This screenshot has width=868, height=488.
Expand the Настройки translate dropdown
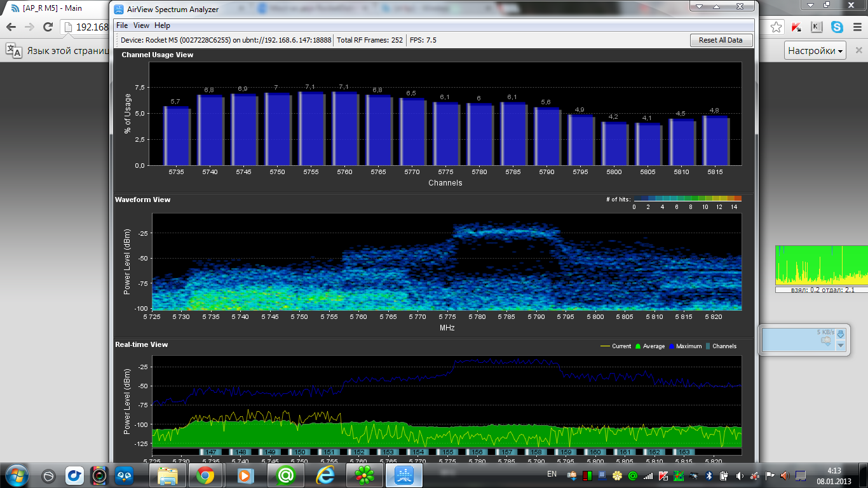tap(816, 51)
